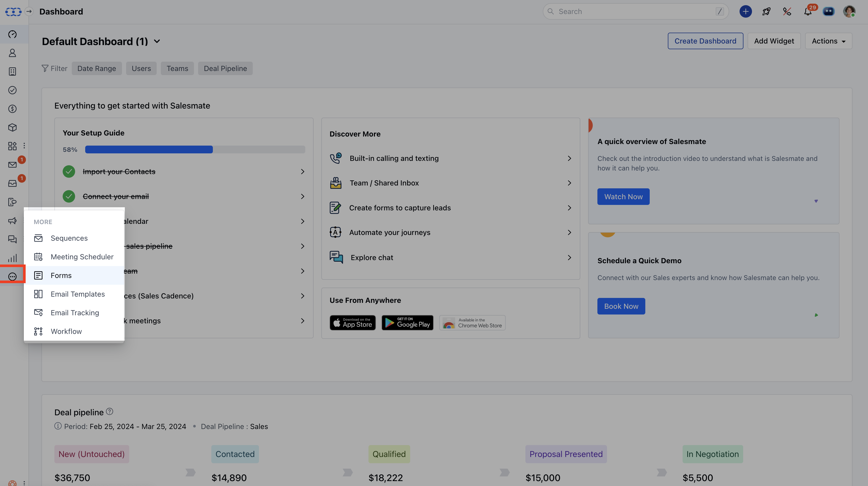Click the More ellipsis icon in sidebar
868x486 pixels.
tap(12, 277)
